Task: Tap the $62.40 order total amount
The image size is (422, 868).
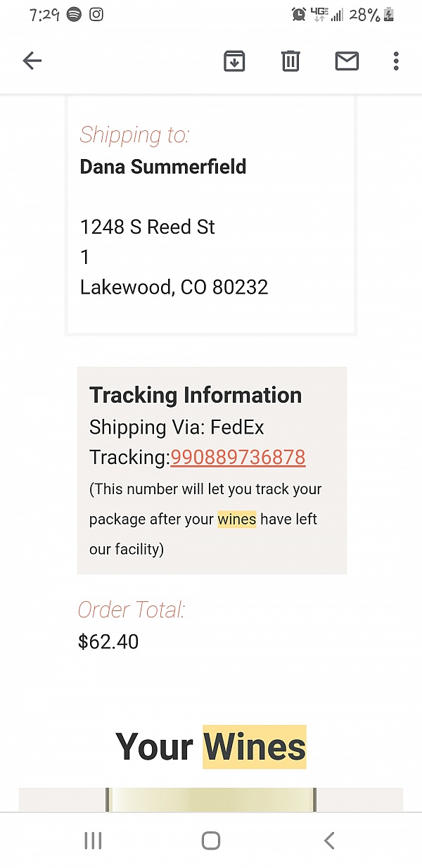Action: 108,641
